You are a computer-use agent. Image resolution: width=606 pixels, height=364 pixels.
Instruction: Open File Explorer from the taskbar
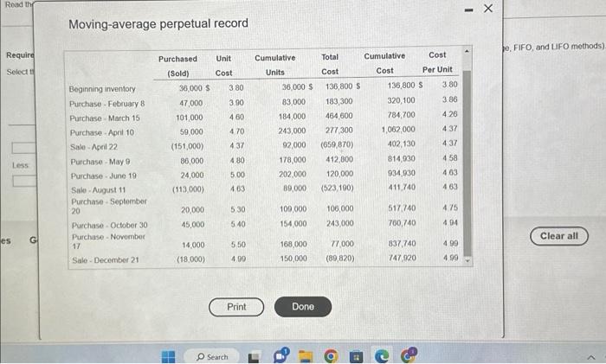(x=306, y=356)
